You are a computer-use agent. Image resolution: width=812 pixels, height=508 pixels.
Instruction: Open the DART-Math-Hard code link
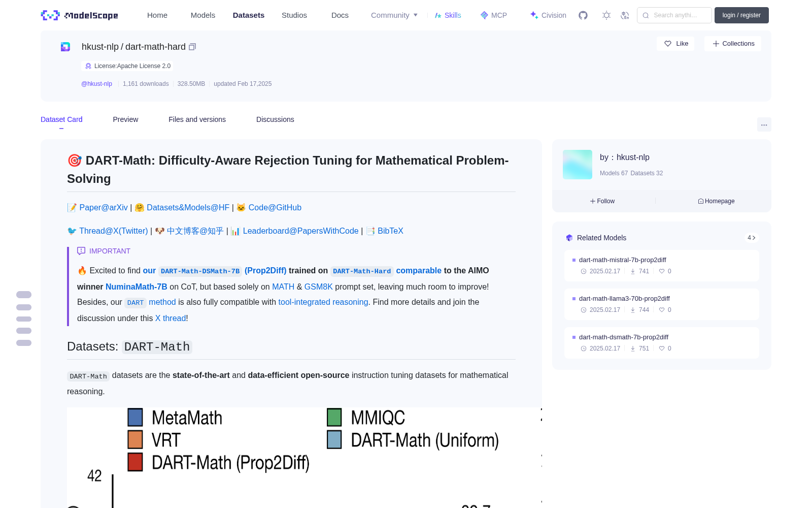(x=362, y=271)
